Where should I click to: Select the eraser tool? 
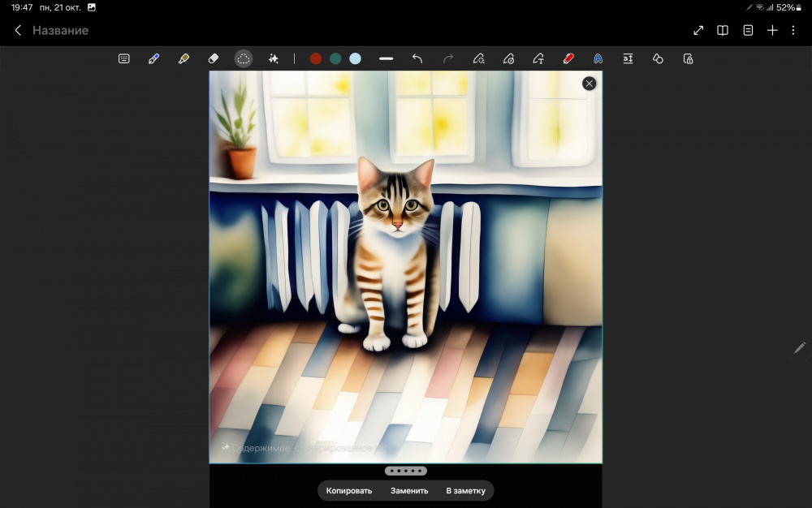(x=214, y=58)
